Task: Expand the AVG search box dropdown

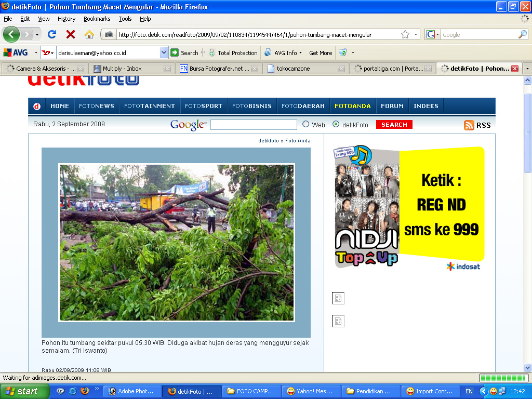Action: click(164, 52)
